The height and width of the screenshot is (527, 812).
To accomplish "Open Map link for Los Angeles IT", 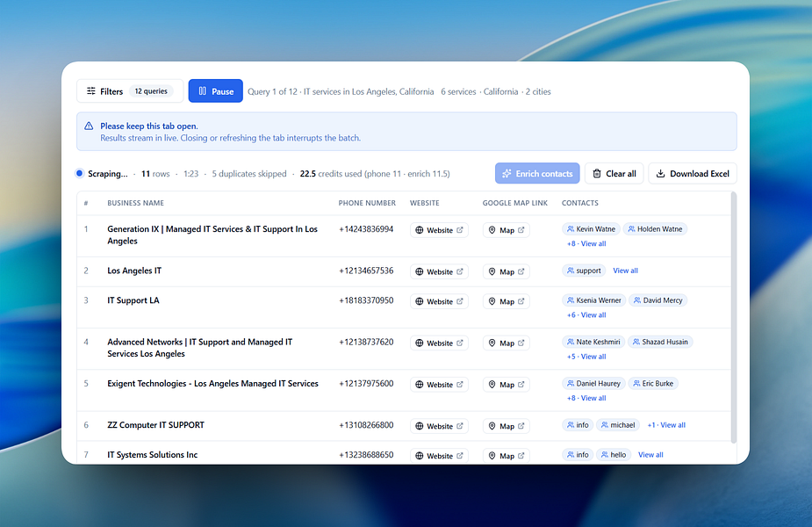I will (x=506, y=271).
